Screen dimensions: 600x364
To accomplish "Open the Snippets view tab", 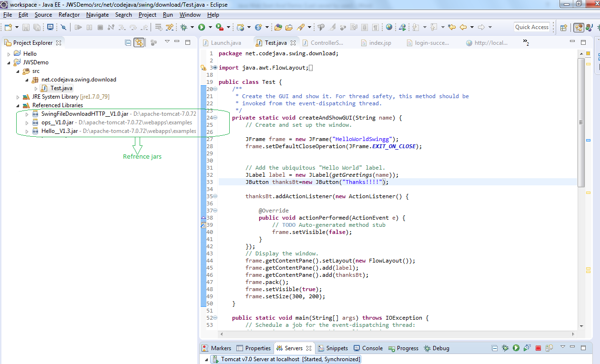I will tap(333, 348).
